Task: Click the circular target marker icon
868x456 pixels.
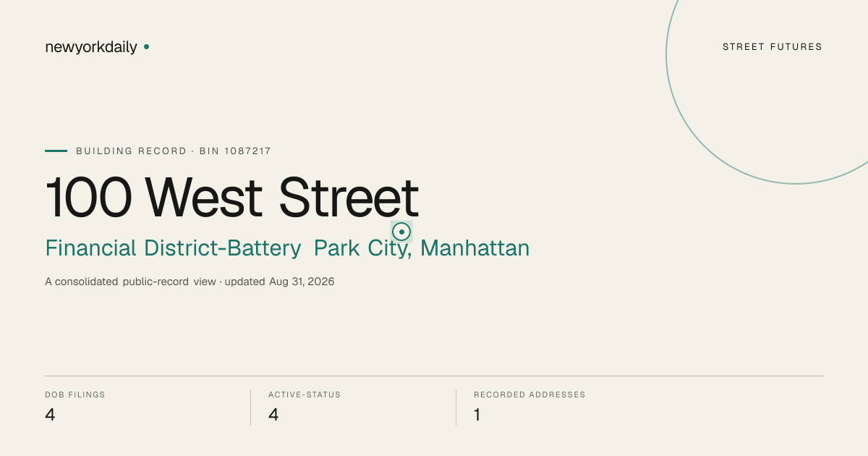Action: pos(401,232)
